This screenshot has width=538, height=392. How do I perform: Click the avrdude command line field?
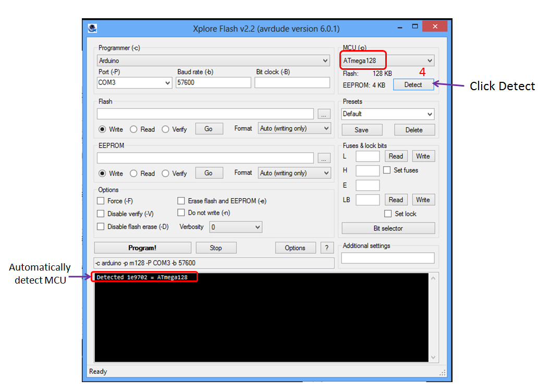pos(214,263)
